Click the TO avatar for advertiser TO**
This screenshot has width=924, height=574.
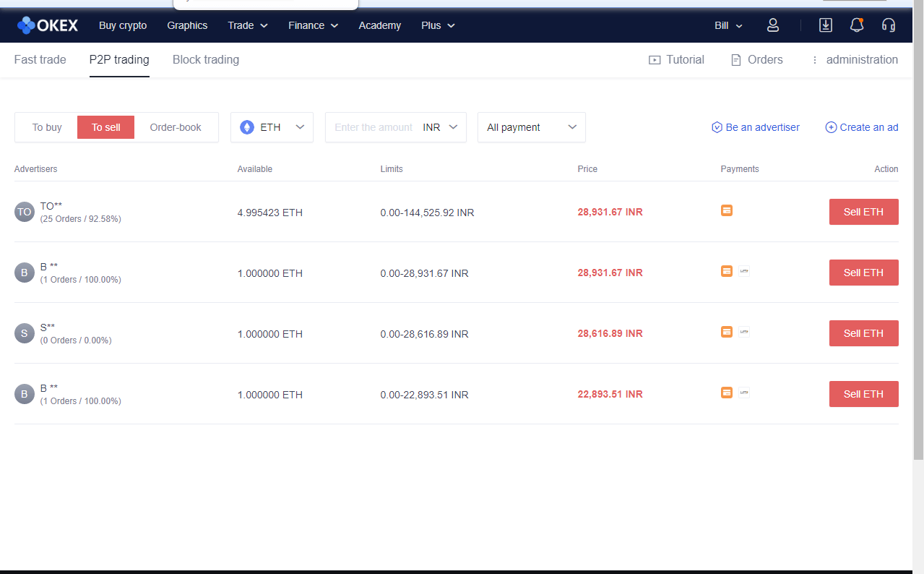pyautogui.click(x=25, y=212)
